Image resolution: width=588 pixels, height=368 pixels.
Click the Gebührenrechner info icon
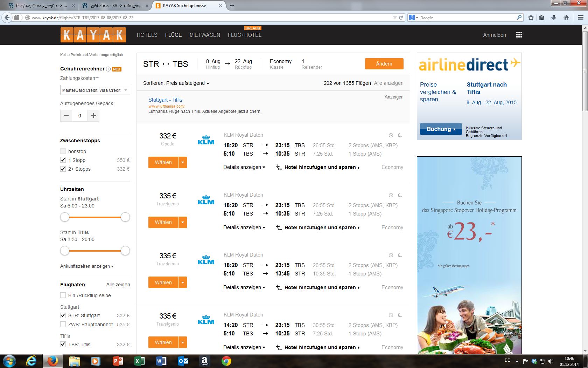pyautogui.click(x=108, y=69)
